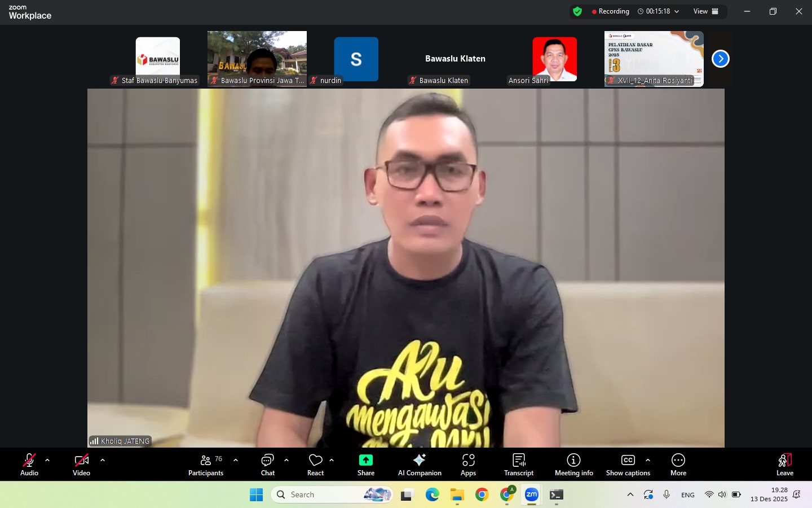
Task: Open the View layout menu
Action: (x=705, y=11)
